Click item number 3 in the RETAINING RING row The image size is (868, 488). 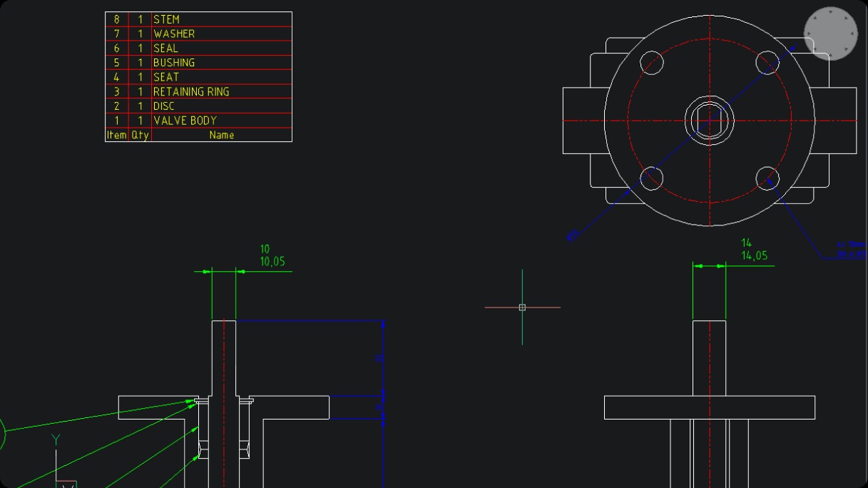(117, 91)
